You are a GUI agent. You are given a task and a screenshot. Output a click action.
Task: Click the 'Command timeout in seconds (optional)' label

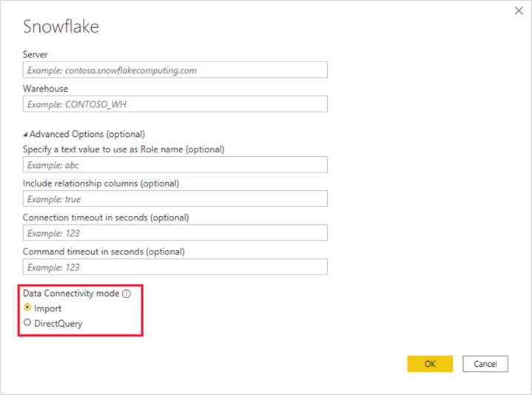(x=104, y=251)
